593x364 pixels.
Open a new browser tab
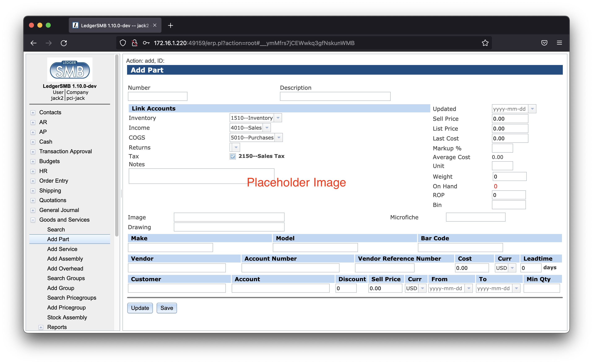[170, 25]
